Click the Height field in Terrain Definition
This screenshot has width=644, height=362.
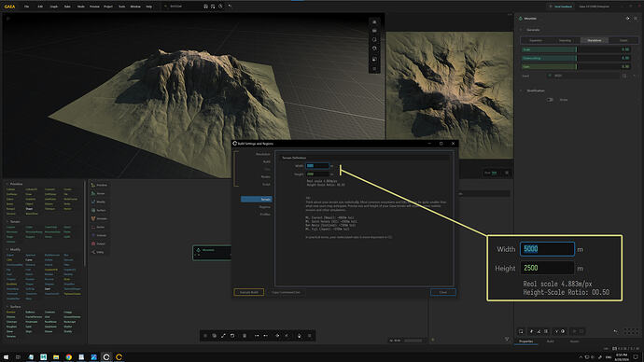(x=317, y=174)
